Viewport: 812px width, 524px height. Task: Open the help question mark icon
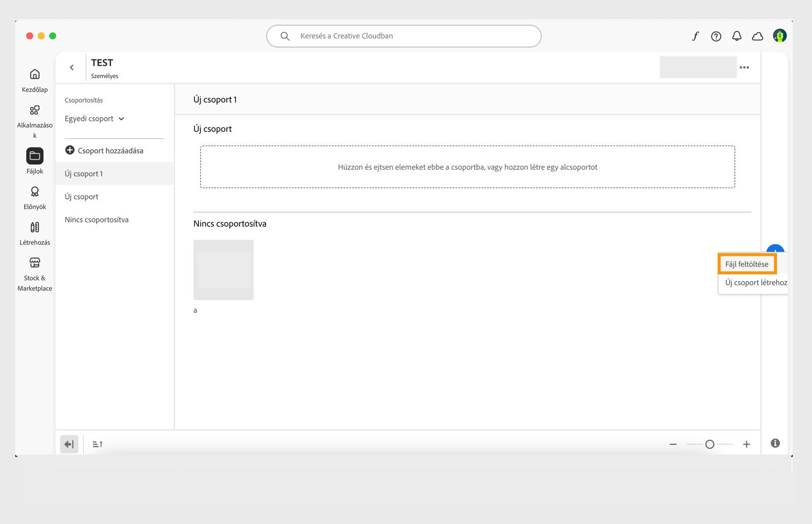coord(716,36)
